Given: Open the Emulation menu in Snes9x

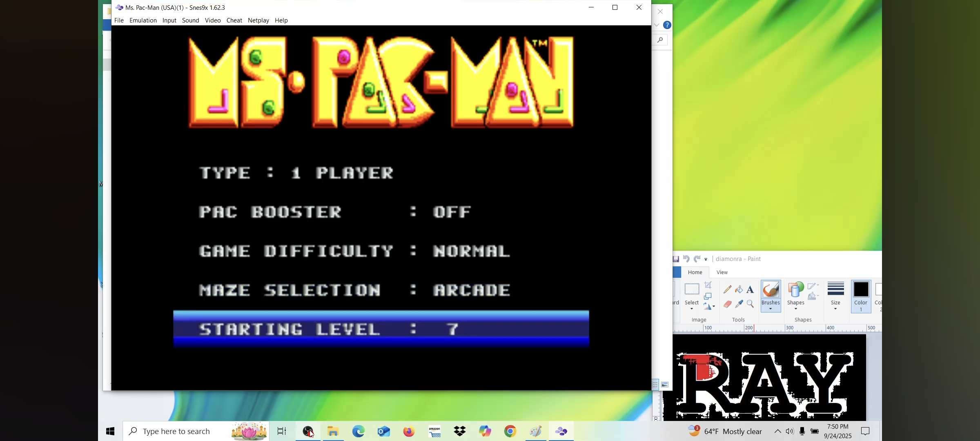Looking at the screenshot, I should click(x=143, y=20).
